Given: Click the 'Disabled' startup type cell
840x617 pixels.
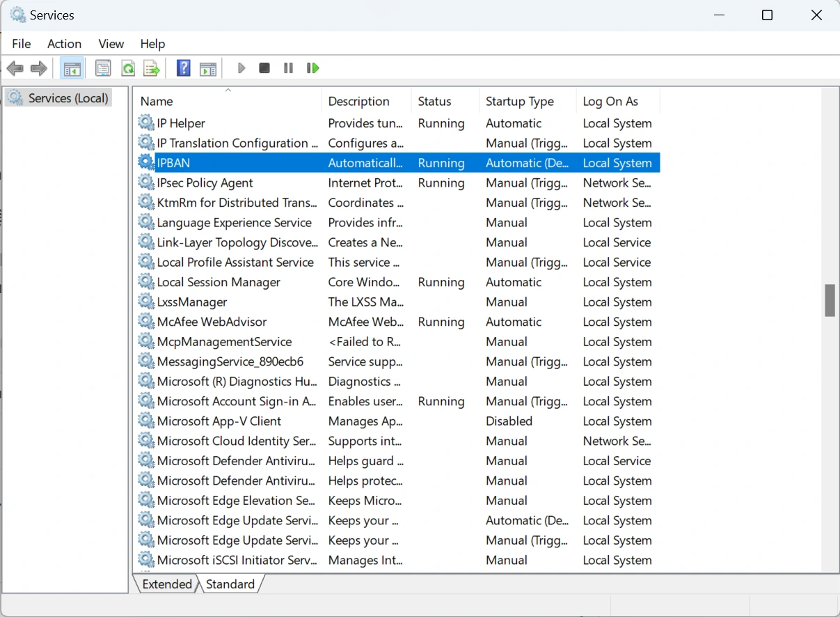Looking at the screenshot, I should tap(509, 421).
